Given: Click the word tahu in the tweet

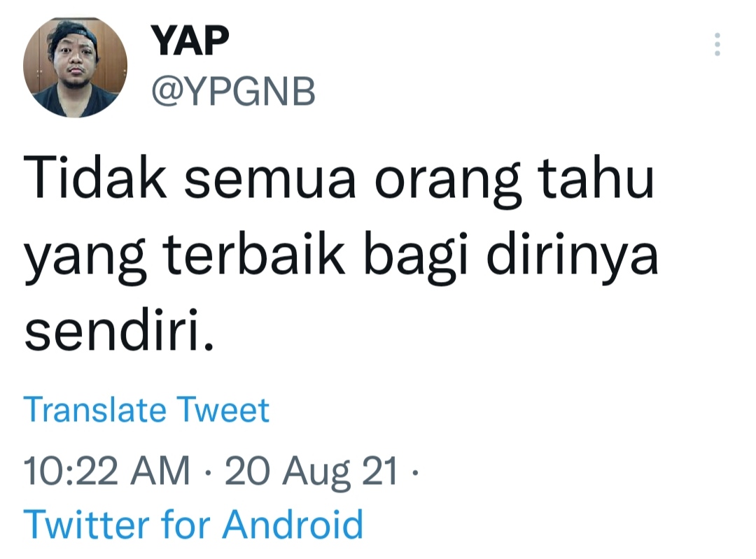Looking at the screenshot, I should tap(597, 176).
